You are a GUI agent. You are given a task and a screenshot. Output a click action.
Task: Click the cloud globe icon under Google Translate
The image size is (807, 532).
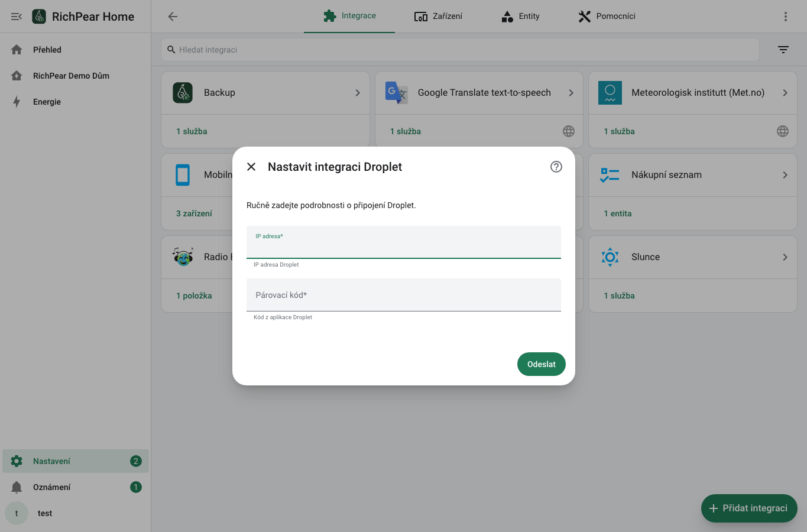[569, 131]
